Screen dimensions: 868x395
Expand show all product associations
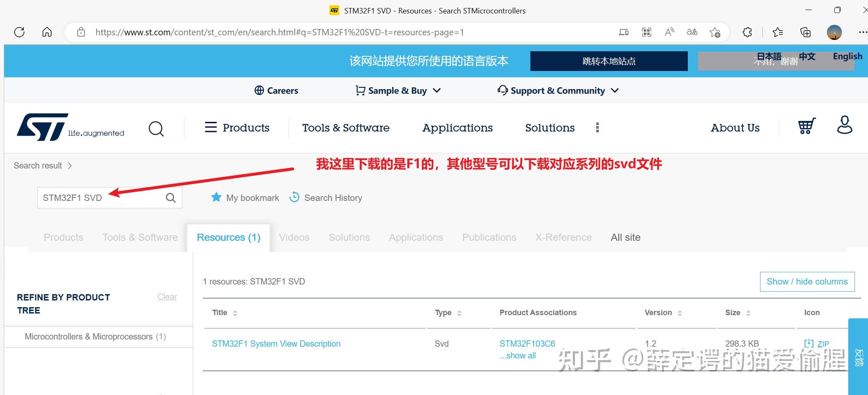517,355
